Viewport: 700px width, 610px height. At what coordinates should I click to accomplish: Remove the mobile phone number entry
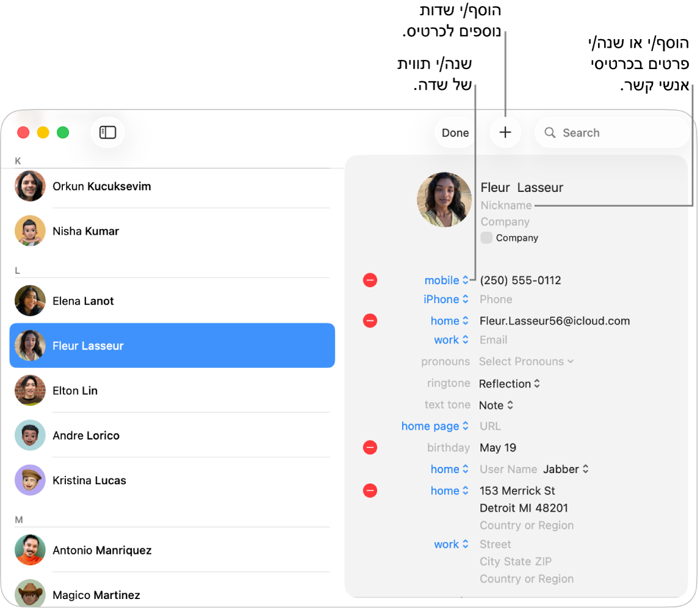pyautogui.click(x=370, y=281)
